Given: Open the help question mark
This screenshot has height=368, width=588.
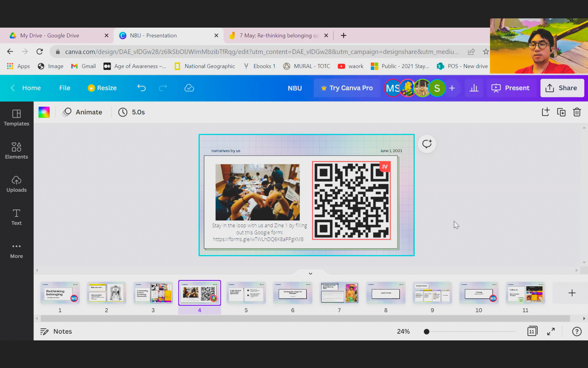Looking at the screenshot, I should pyautogui.click(x=577, y=331).
